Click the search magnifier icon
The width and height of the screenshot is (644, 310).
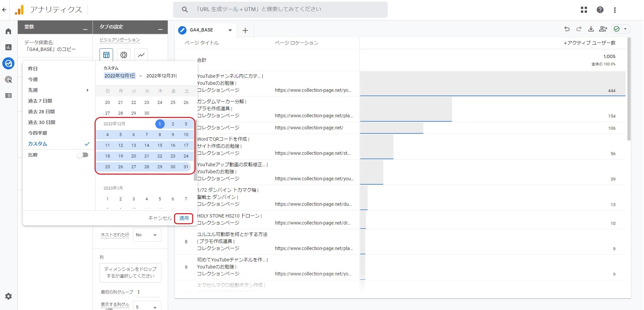pyautogui.click(x=185, y=10)
